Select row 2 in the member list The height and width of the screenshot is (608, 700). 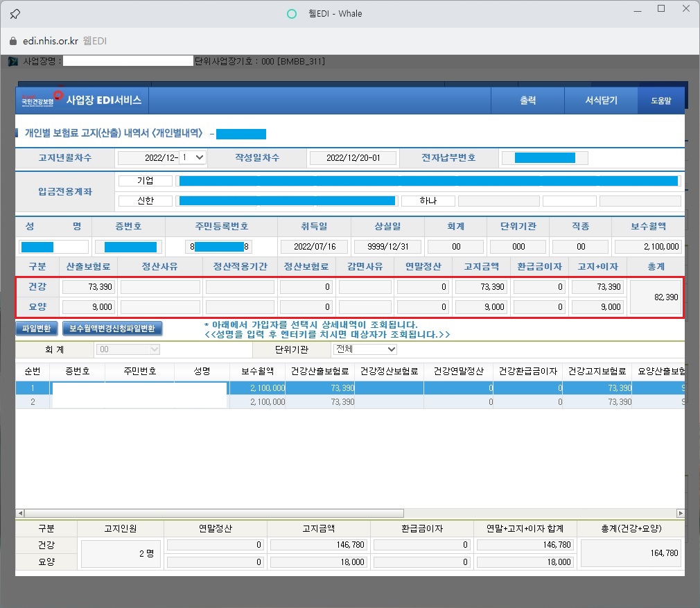pos(350,402)
